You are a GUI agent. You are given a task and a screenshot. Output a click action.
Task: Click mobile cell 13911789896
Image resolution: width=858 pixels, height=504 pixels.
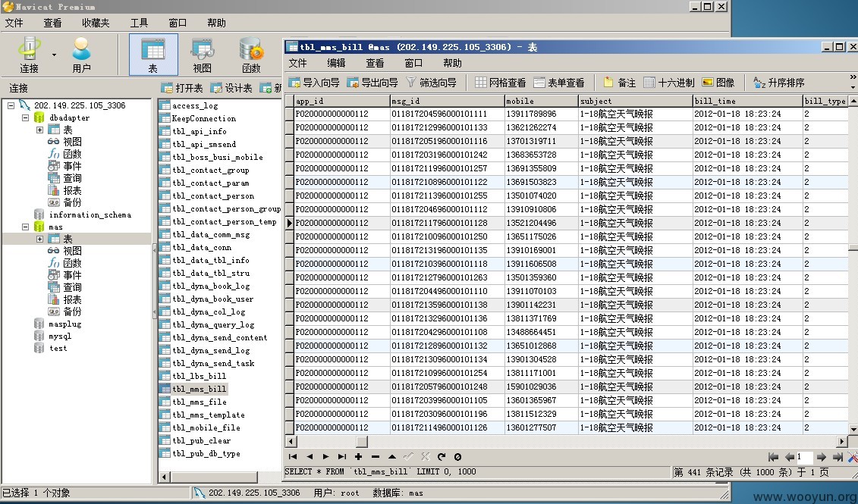click(541, 114)
